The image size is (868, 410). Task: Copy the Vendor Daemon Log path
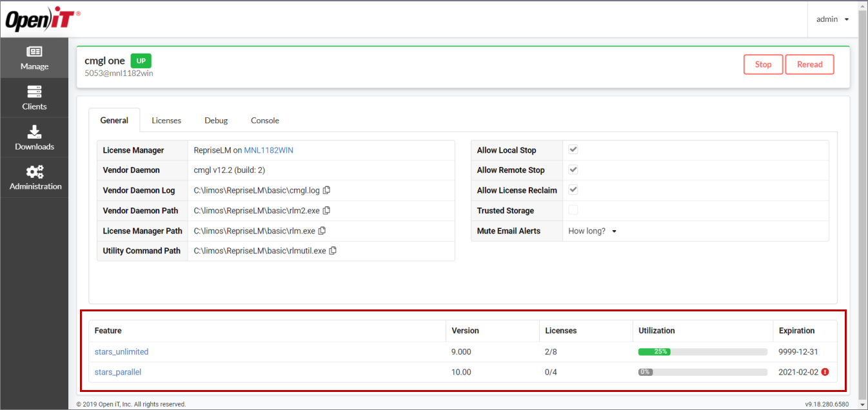click(327, 190)
